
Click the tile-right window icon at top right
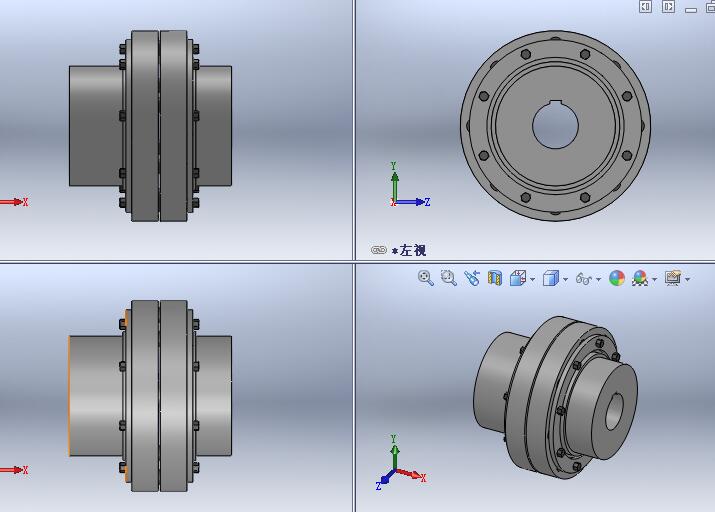668,6
